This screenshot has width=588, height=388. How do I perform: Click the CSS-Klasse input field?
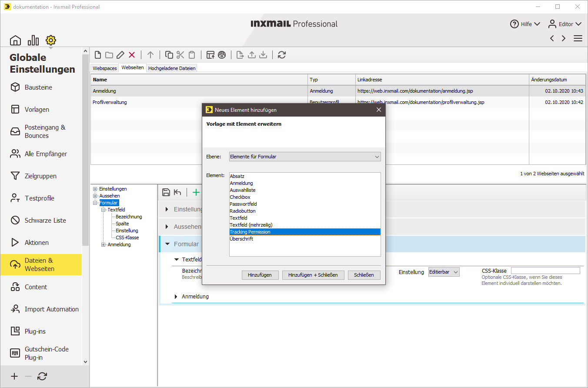[x=545, y=271]
